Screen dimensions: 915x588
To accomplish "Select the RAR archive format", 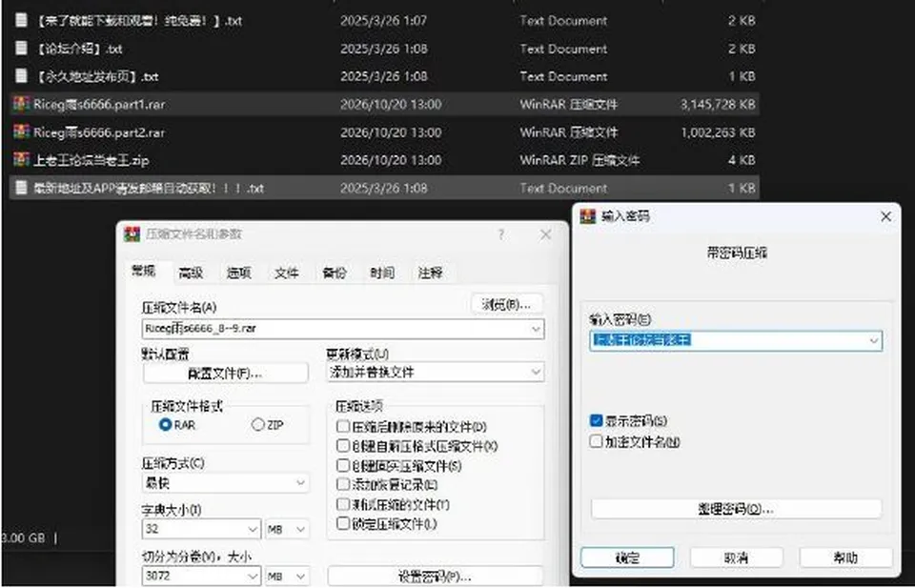I will point(165,425).
